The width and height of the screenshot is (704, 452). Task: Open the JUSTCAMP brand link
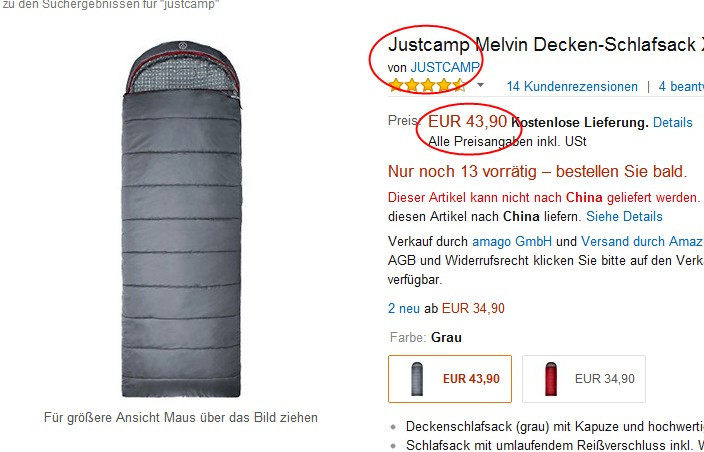(x=445, y=67)
